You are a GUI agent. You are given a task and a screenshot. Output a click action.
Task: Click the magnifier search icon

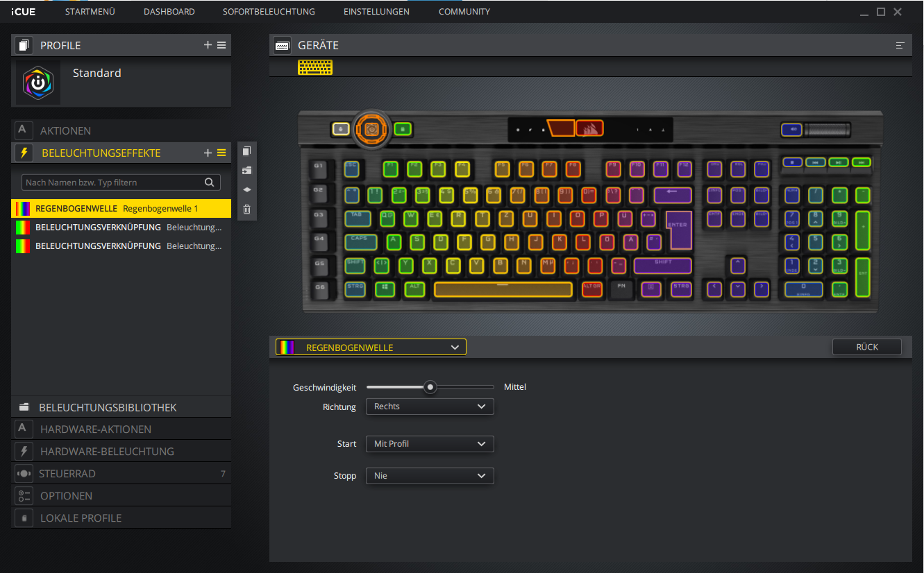click(x=209, y=182)
